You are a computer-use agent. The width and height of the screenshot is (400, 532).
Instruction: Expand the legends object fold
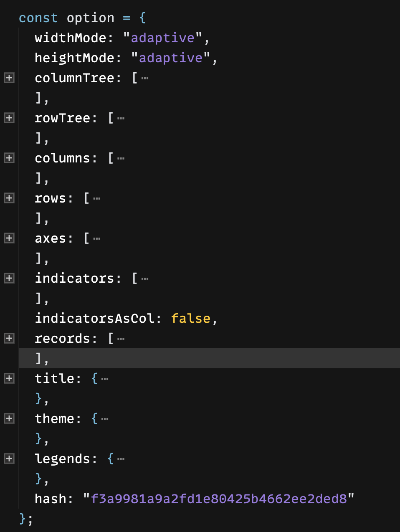[x=9, y=459]
